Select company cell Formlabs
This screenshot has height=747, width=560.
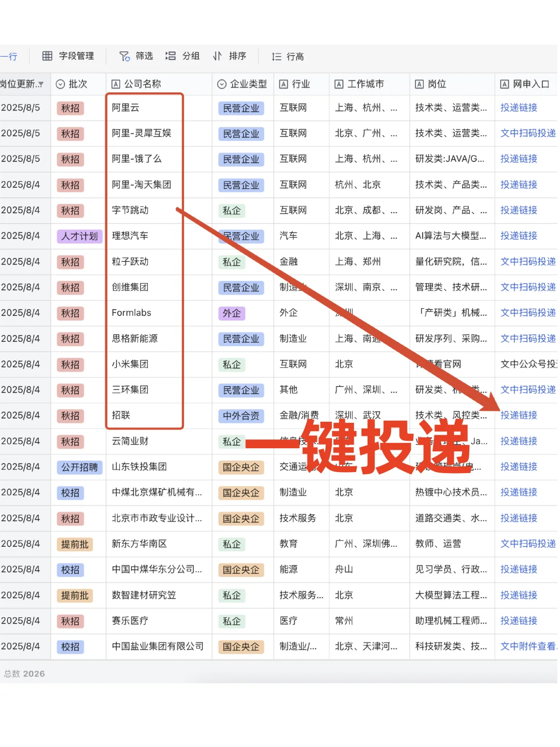[159, 313]
